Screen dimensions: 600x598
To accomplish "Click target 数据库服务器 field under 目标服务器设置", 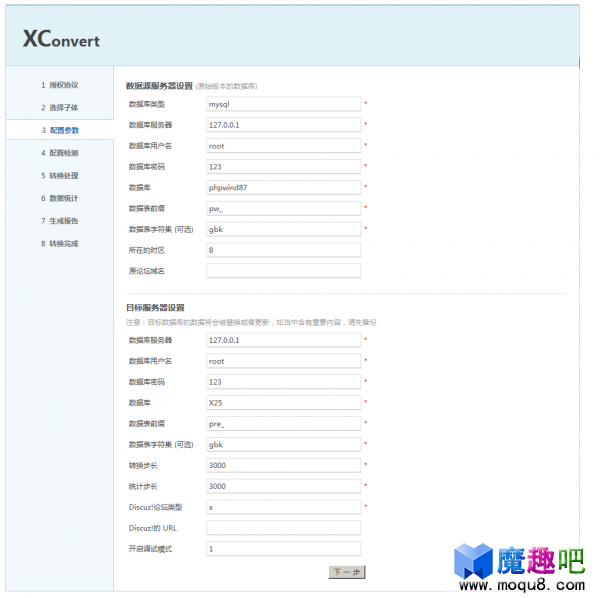I will pyautogui.click(x=284, y=340).
